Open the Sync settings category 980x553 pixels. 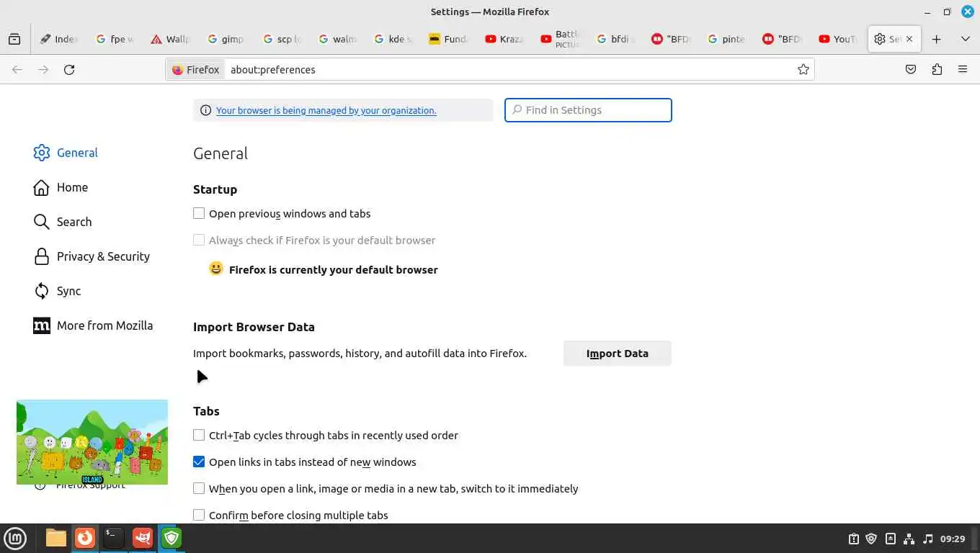pyautogui.click(x=57, y=291)
